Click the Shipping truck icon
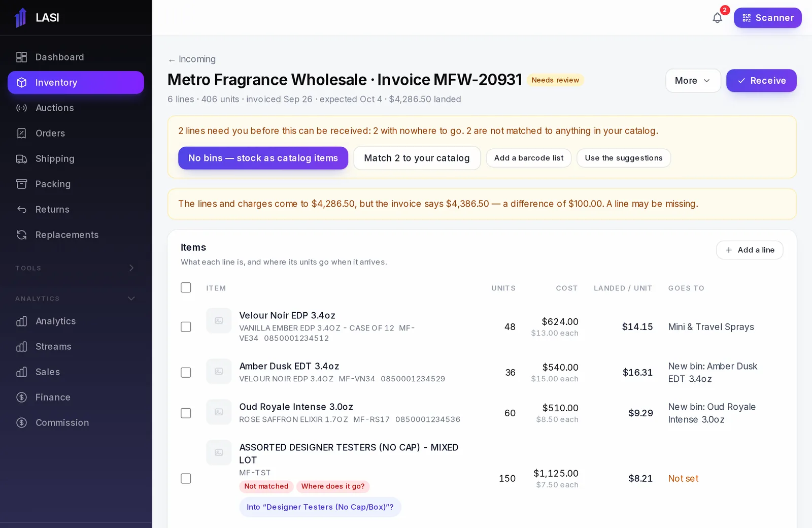This screenshot has width=812, height=528. tap(21, 158)
